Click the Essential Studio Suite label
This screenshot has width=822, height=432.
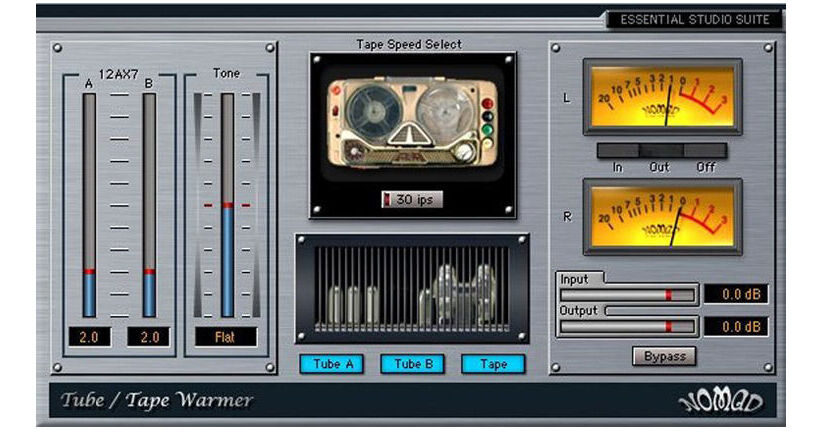[x=694, y=19]
